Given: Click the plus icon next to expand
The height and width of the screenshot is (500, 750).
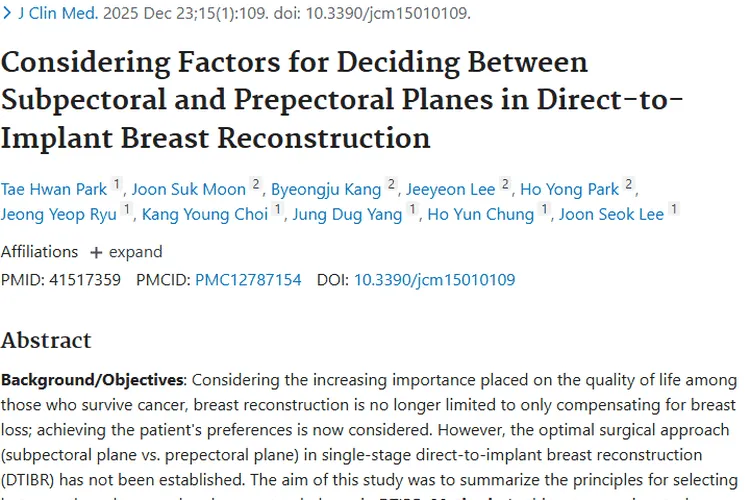Looking at the screenshot, I should [x=96, y=252].
